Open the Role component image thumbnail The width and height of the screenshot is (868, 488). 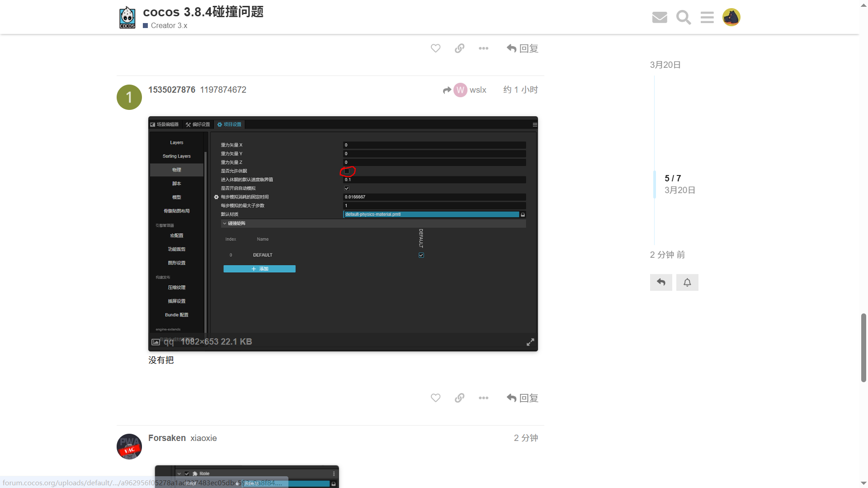[x=247, y=476]
